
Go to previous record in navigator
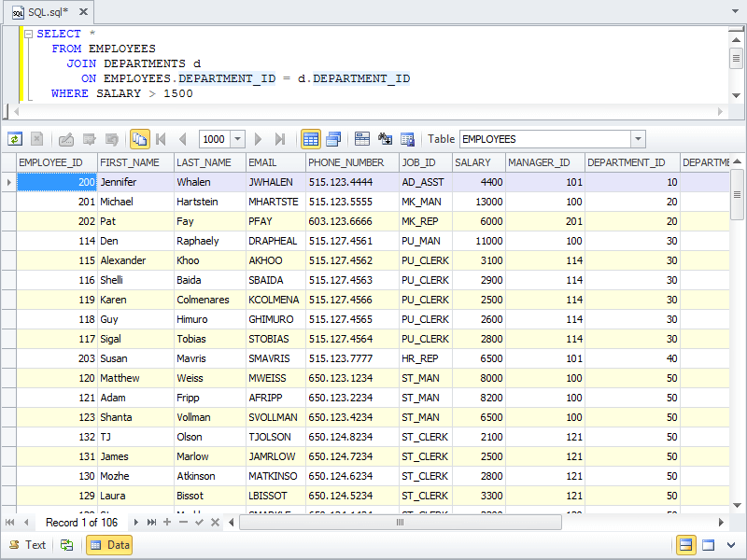pos(27,523)
